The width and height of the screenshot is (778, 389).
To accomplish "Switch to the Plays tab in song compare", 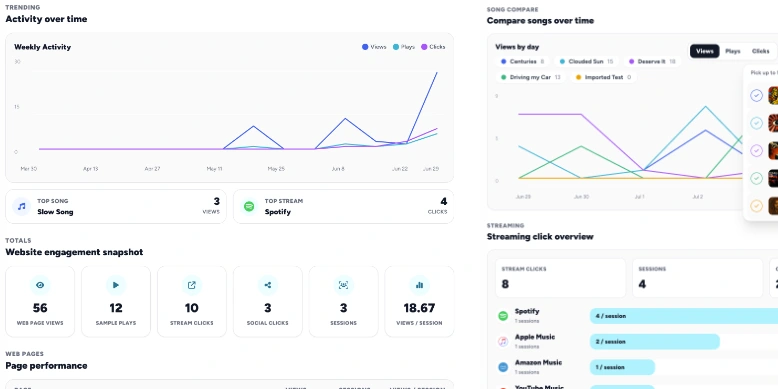I will [x=733, y=51].
